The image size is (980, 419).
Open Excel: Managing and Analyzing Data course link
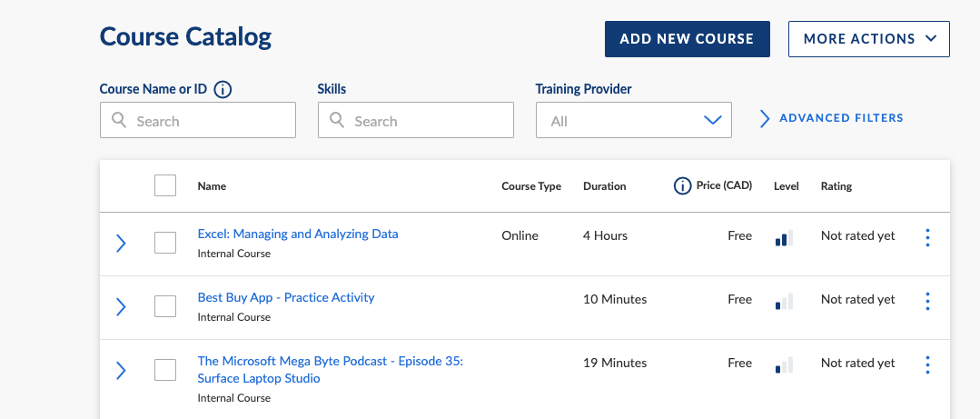tap(298, 234)
